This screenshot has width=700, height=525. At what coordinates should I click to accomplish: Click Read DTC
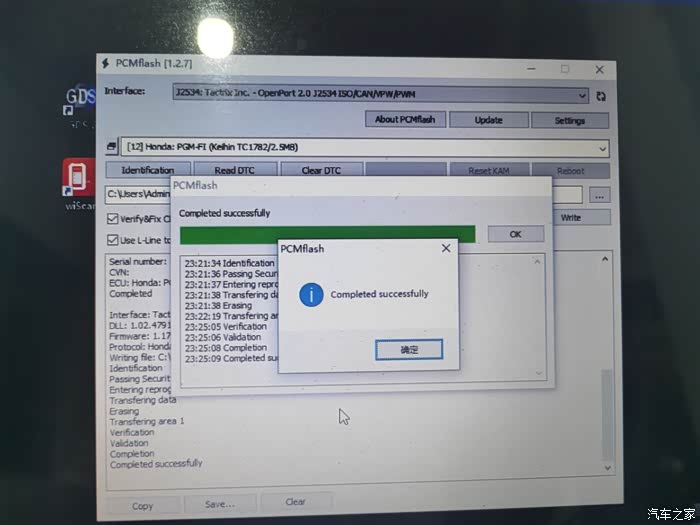[234, 171]
